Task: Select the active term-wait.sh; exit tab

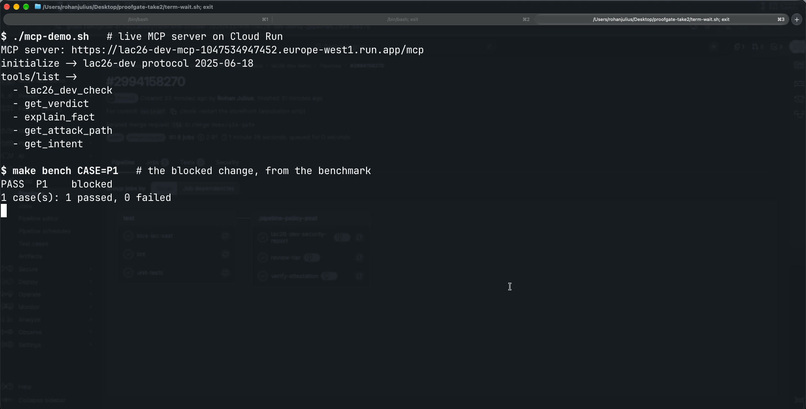Action: click(661, 20)
